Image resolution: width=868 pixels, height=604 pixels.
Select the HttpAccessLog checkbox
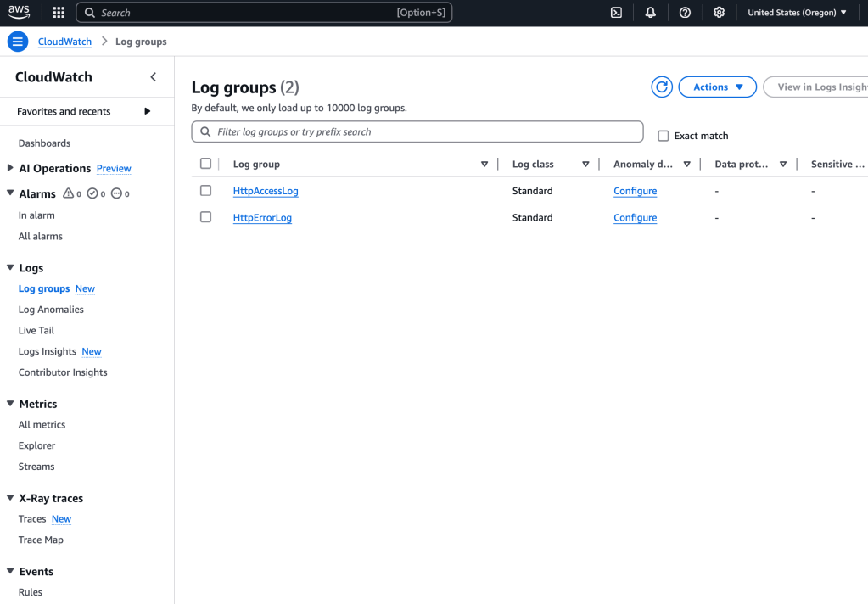205,191
